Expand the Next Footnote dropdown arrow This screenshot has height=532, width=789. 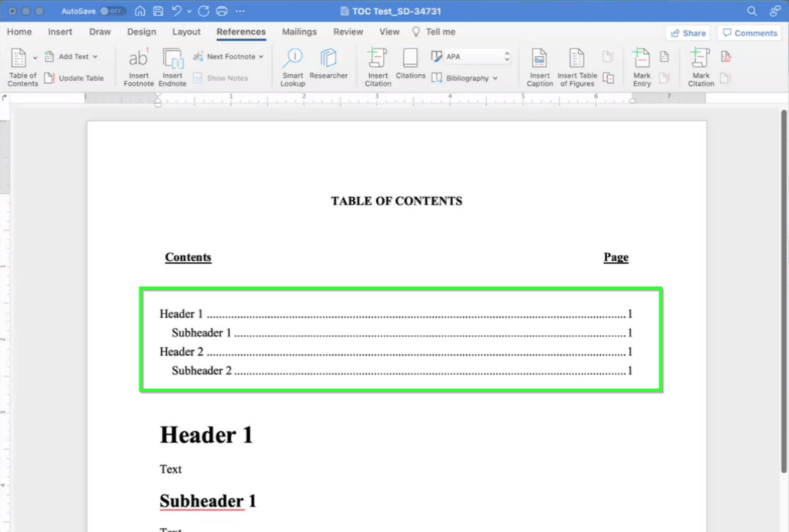[x=260, y=56]
